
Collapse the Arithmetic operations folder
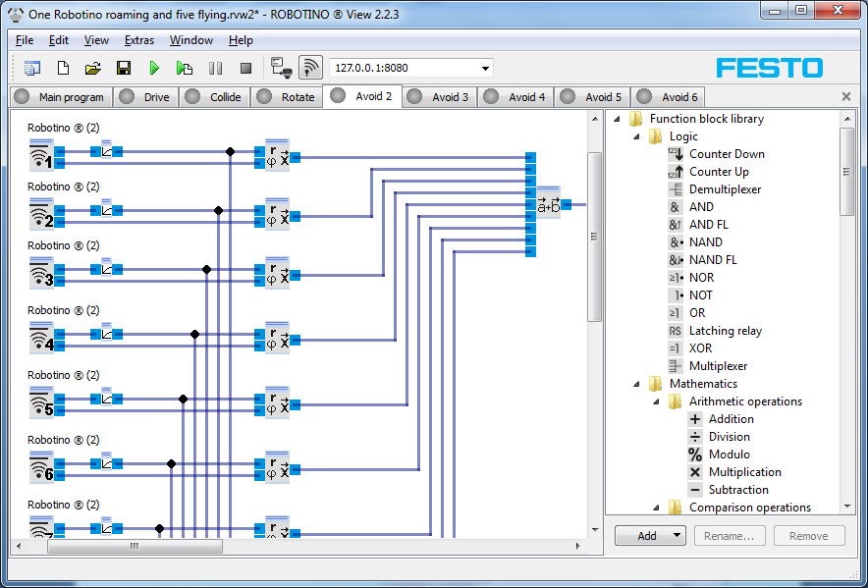click(656, 401)
